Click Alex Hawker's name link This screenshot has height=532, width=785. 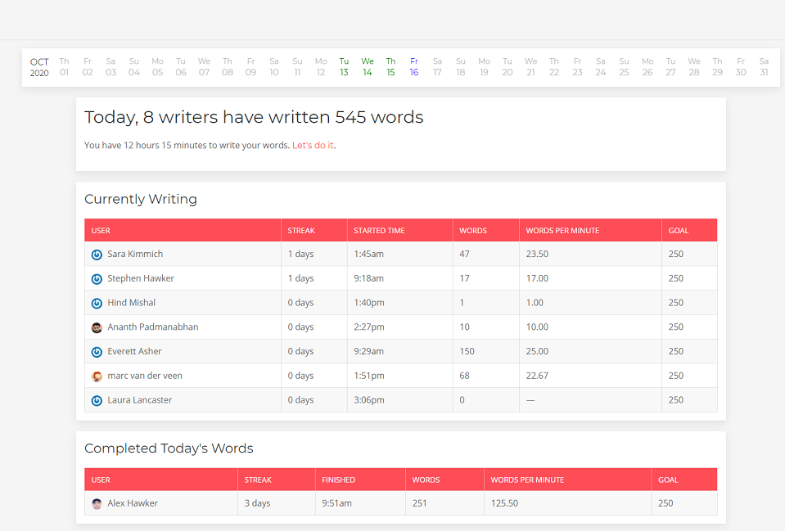click(133, 503)
